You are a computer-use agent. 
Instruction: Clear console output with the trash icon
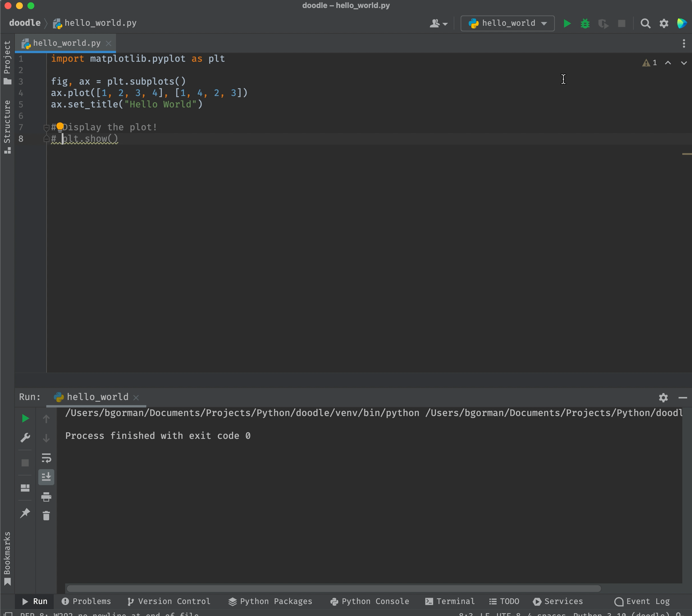click(x=46, y=516)
